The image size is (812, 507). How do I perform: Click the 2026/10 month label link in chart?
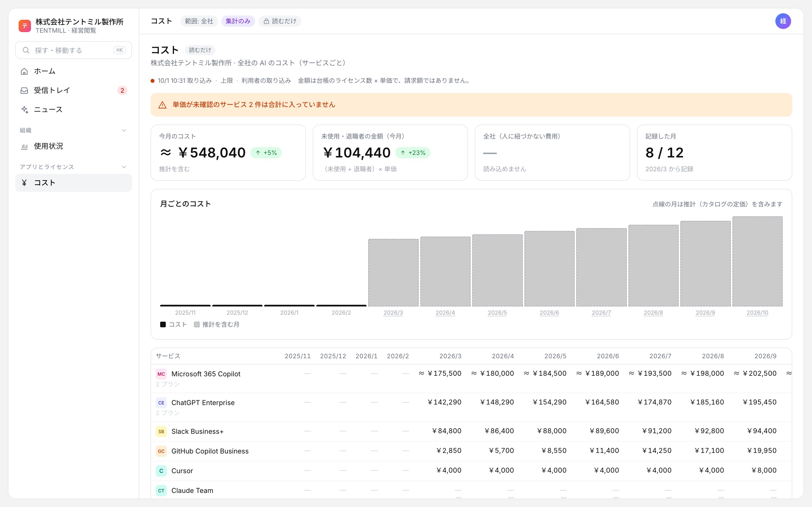[x=757, y=313]
